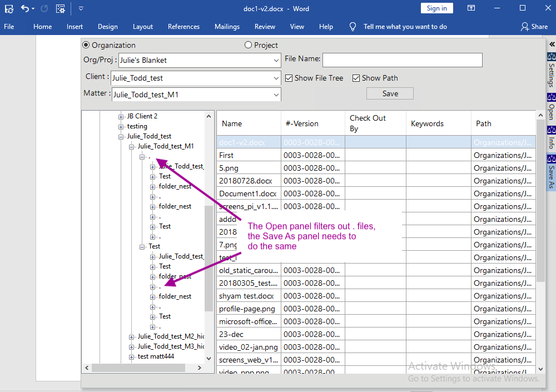Click the Ribbon Display Options icon
The image size is (556, 392).
(x=471, y=8)
